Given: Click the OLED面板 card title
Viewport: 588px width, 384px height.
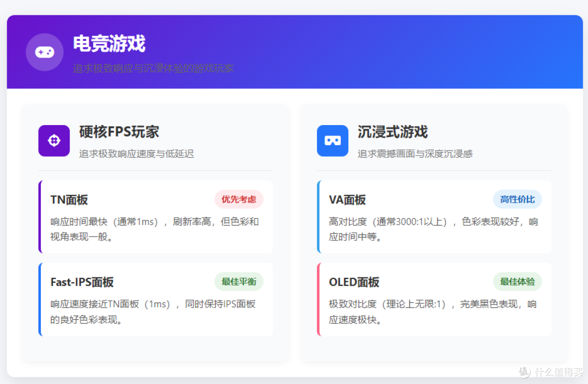Looking at the screenshot, I should pos(354,282).
